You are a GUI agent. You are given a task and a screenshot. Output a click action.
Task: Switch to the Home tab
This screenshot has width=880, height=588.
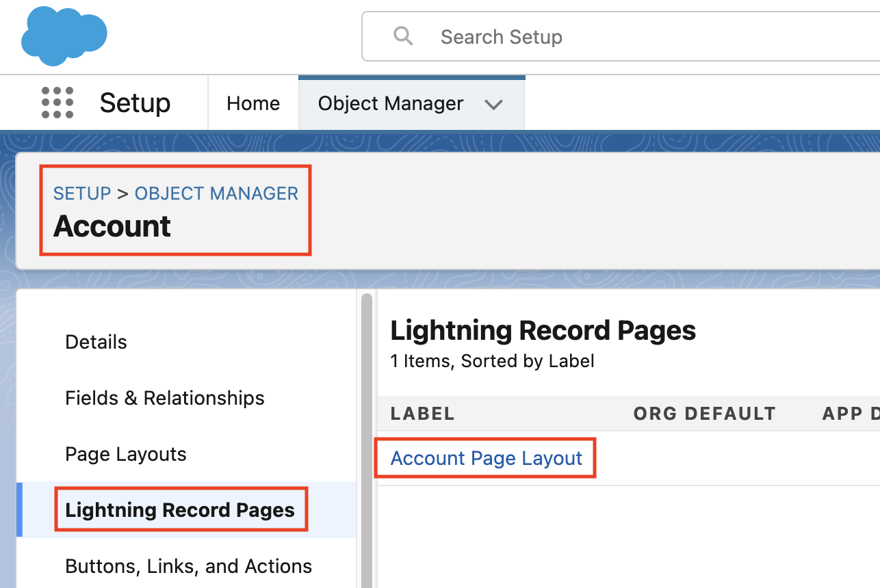tap(253, 103)
